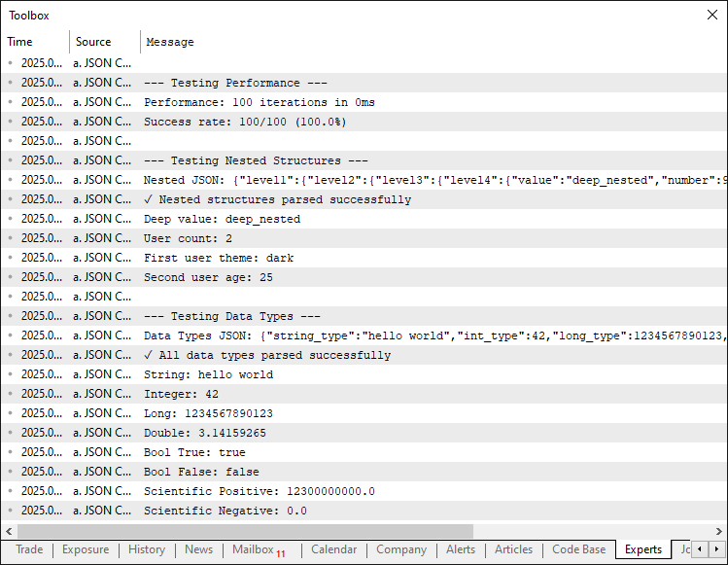Switch to the Company tab

[x=401, y=549]
